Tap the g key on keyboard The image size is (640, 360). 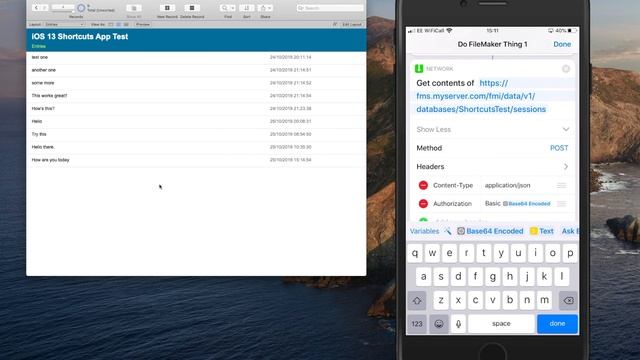tap(493, 277)
